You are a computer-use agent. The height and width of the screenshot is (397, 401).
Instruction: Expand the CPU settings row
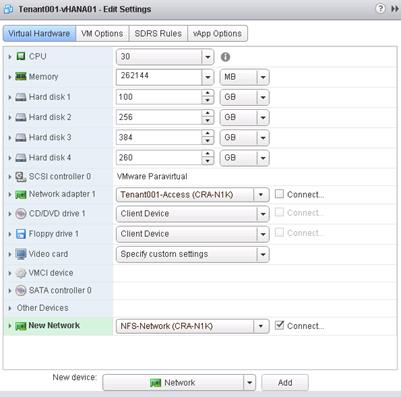click(x=10, y=57)
